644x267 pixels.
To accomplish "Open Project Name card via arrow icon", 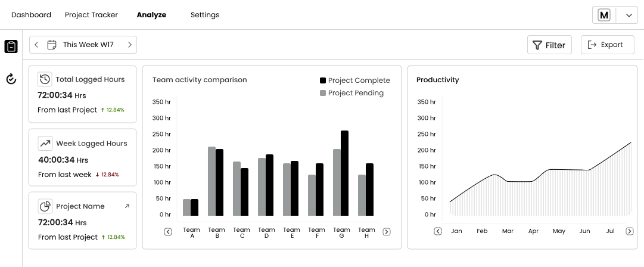I will (x=126, y=206).
